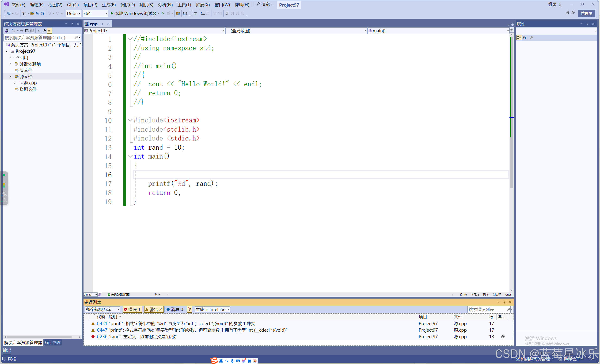Click the Redo arrow icon
The image size is (600, 364).
pos(58,13)
